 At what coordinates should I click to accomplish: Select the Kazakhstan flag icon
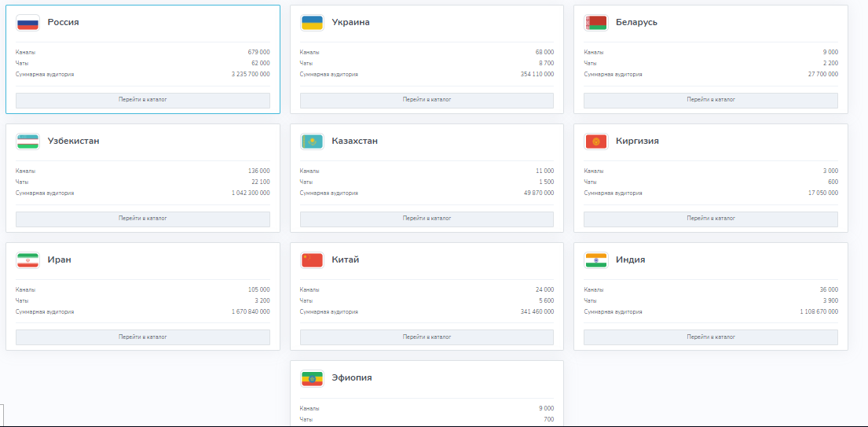tap(312, 142)
